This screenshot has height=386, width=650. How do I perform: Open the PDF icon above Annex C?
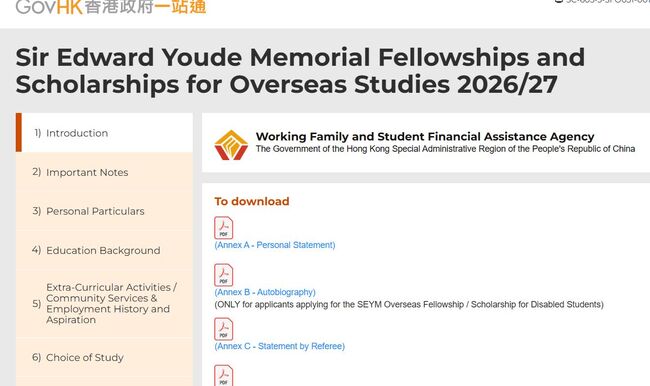pos(223,329)
